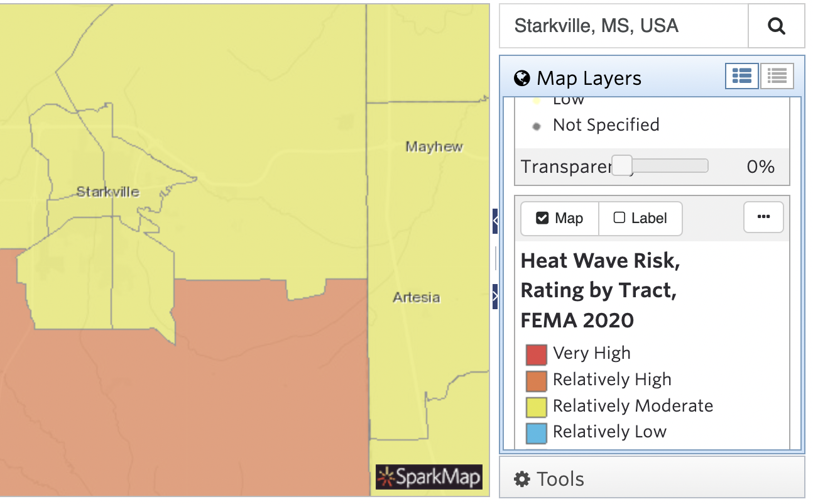This screenshot has width=813, height=504.
Task: Switch to detailed legend list view
Action: 742,77
